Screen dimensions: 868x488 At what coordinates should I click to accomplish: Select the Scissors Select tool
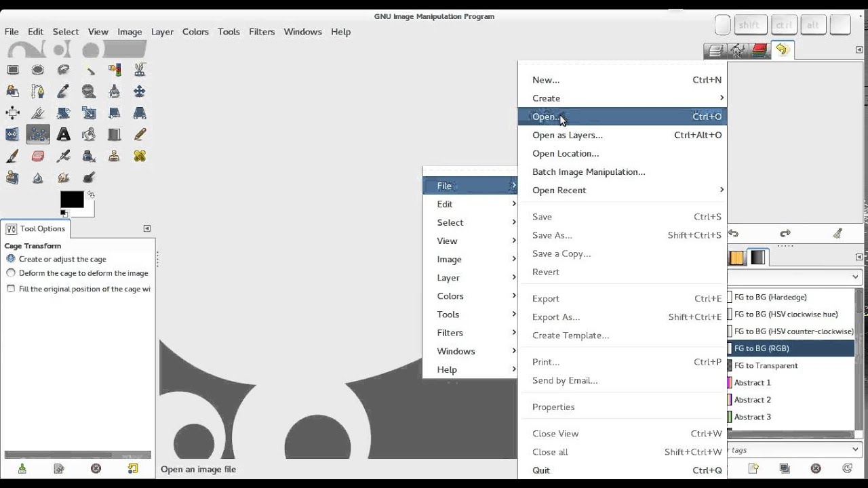[x=140, y=69]
